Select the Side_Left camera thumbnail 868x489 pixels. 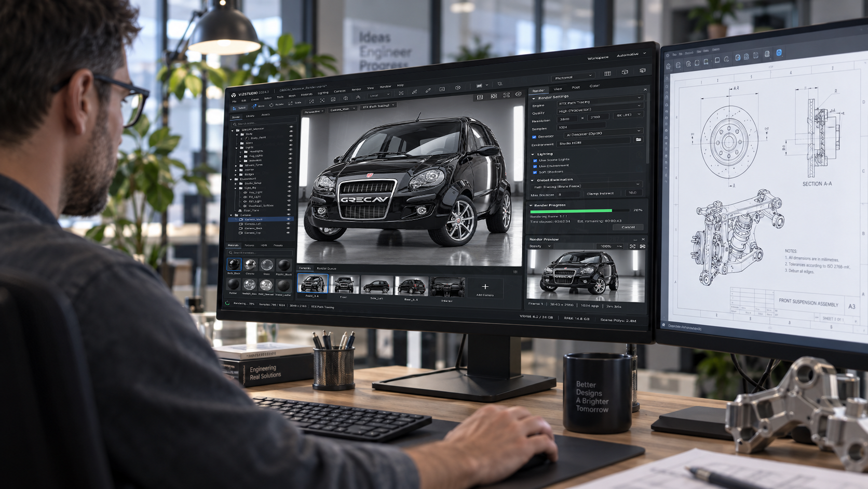coord(377,287)
